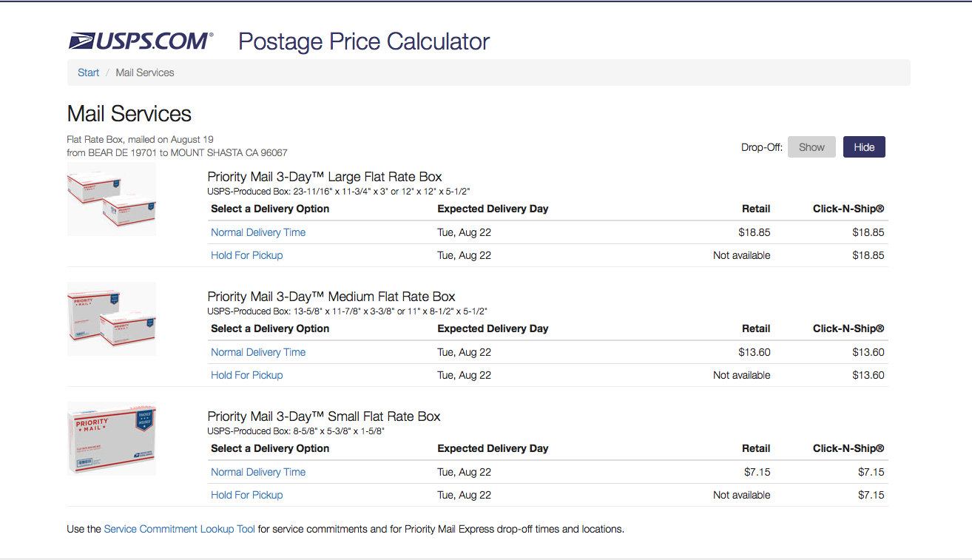The height and width of the screenshot is (560, 972).
Task: Select Normal Delivery Time for Large Flat Rate Box
Action: point(258,232)
